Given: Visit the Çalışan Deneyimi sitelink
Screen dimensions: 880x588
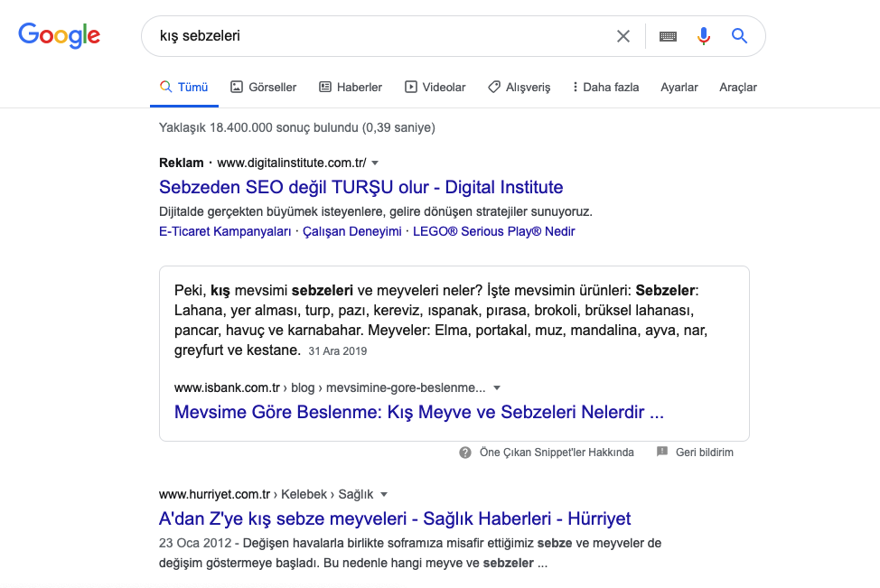Looking at the screenshot, I should [x=351, y=231].
